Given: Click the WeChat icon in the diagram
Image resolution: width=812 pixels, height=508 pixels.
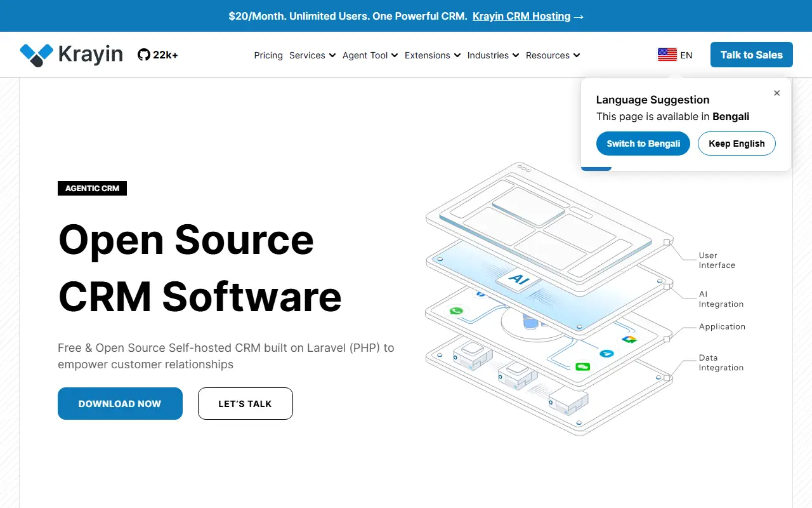Looking at the screenshot, I should [x=582, y=366].
